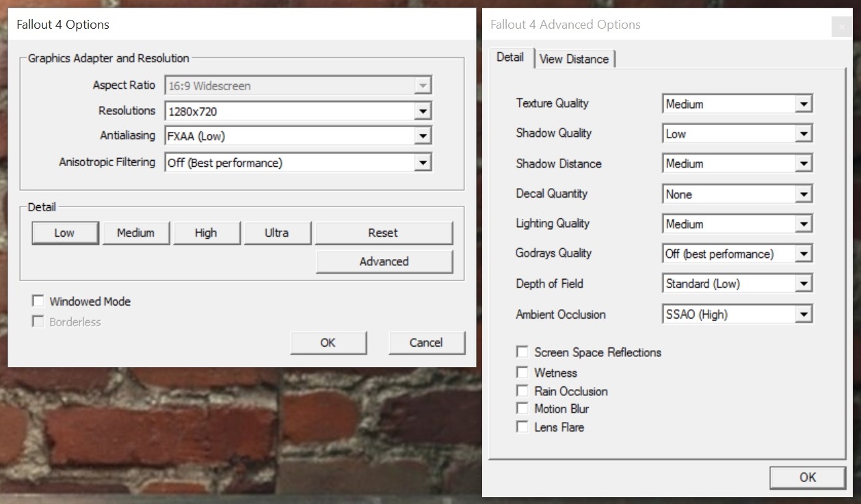Open the Shadow Quality dropdown set to Low
The width and height of the screenshot is (861, 504).
pyautogui.click(x=738, y=134)
